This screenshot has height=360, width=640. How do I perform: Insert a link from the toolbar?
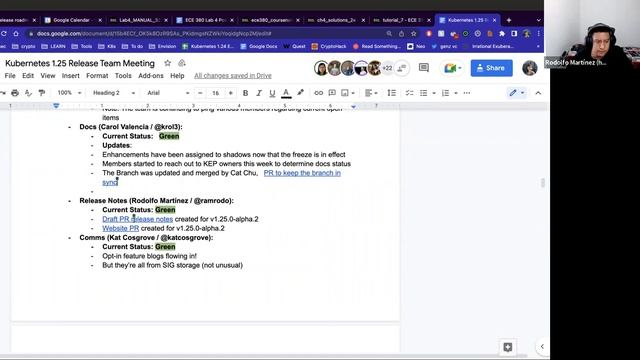point(318,93)
